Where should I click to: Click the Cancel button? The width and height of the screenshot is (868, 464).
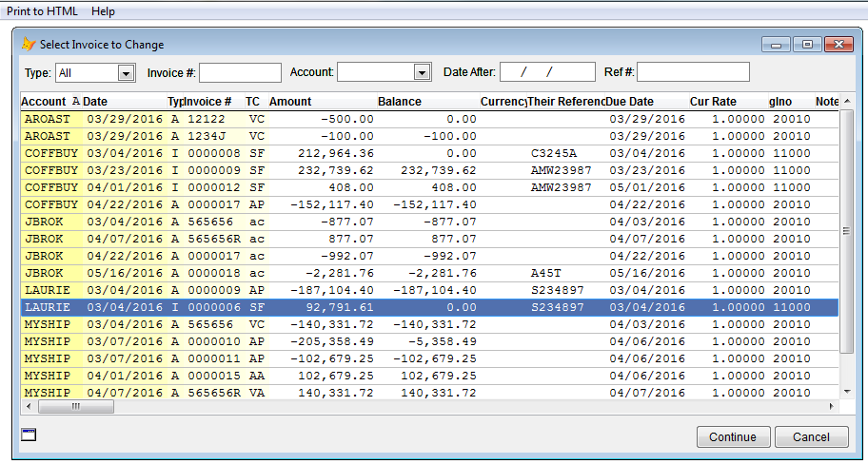click(x=811, y=436)
